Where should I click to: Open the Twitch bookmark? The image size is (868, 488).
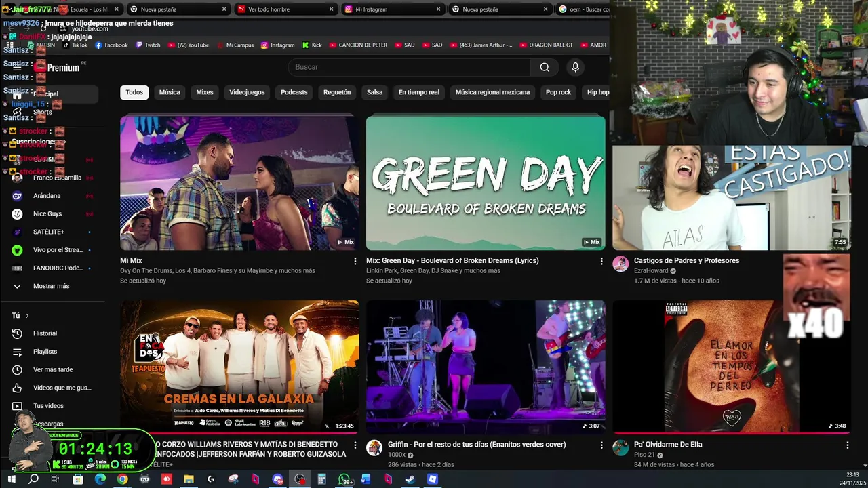(x=148, y=45)
